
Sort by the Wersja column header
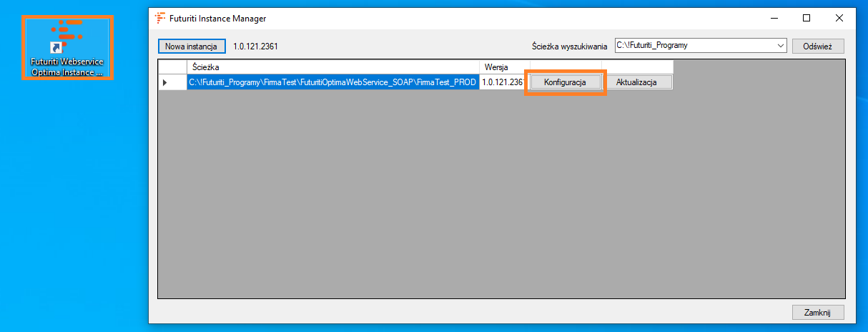504,67
